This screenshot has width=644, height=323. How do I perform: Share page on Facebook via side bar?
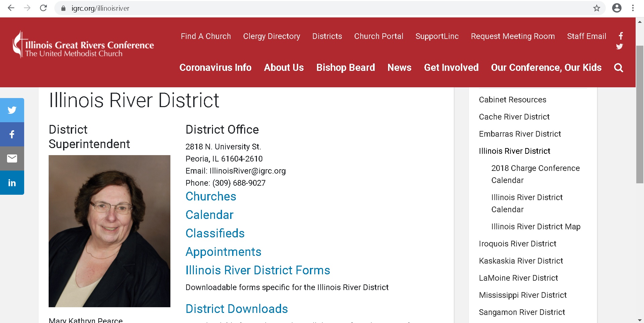click(12, 134)
